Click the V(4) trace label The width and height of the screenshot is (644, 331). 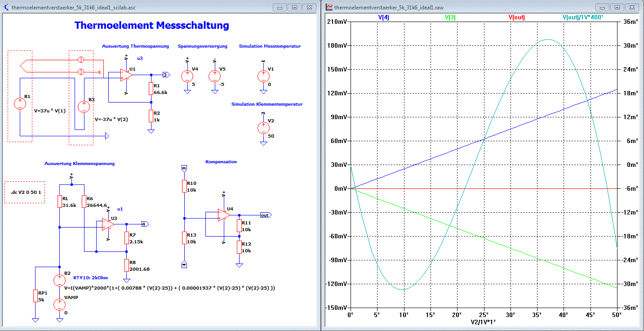(384, 18)
